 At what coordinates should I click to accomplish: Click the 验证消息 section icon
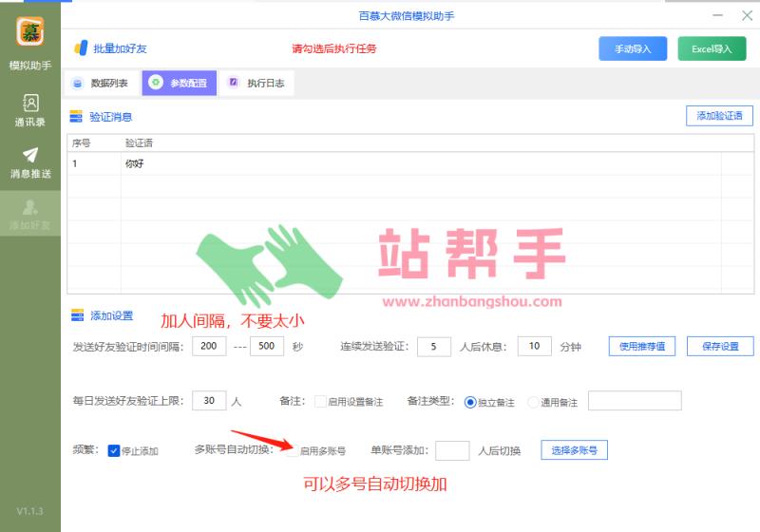click(76, 116)
